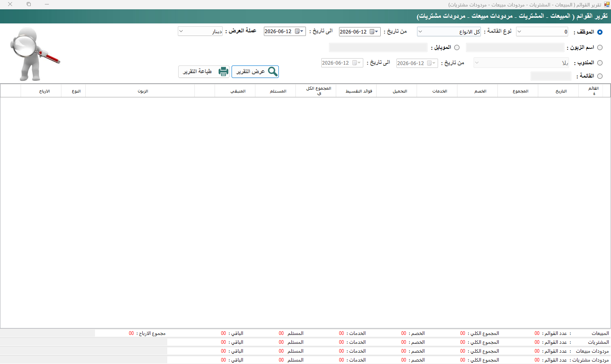Sort by the الزبون column header
This screenshot has height=364, width=611.
tap(140, 91)
